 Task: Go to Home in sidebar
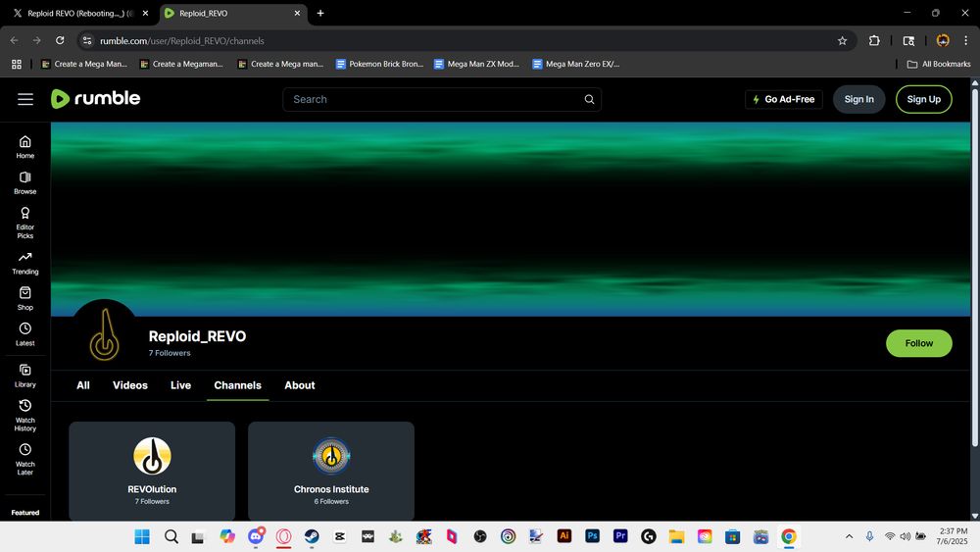(x=25, y=147)
